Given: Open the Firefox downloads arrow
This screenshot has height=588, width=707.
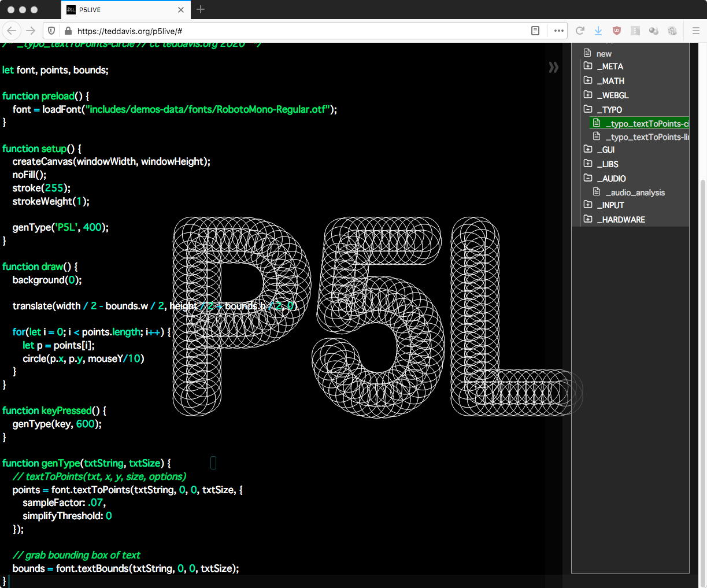Looking at the screenshot, I should [x=598, y=31].
